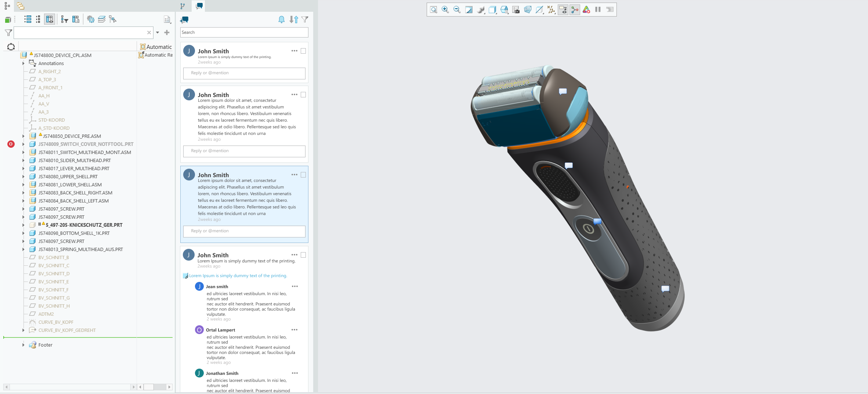Open the tree search dropdown arrow
This screenshot has height=394, width=868.
point(158,33)
